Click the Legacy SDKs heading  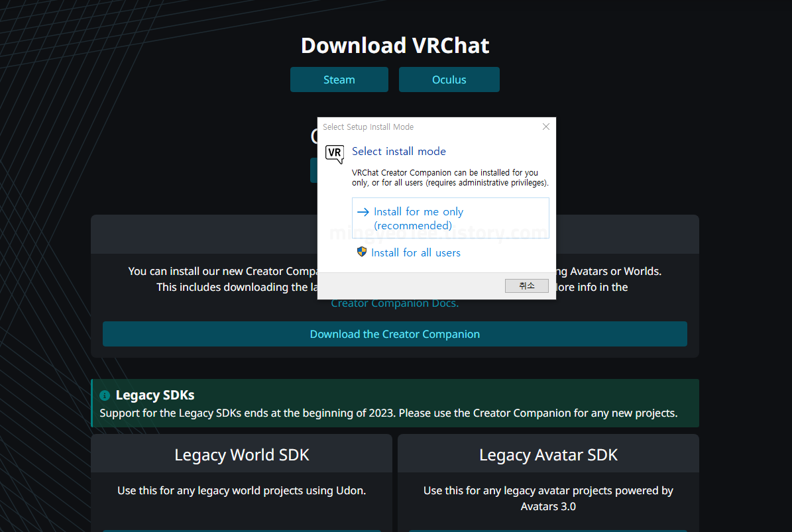[154, 395]
